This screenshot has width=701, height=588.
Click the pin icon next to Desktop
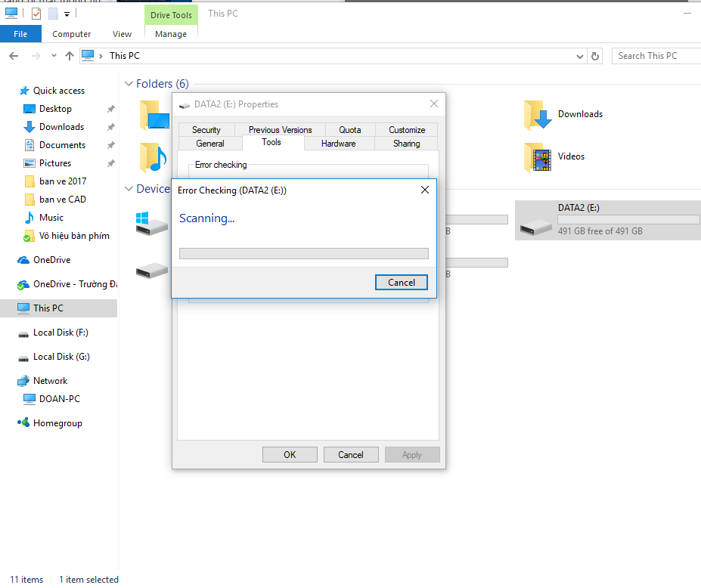[111, 109]
